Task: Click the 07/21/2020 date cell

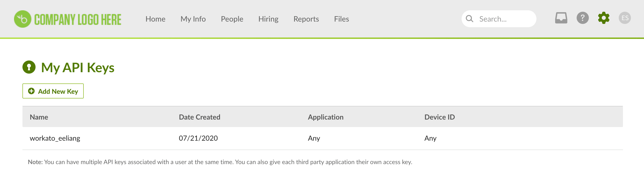Action: click(198, 138)
